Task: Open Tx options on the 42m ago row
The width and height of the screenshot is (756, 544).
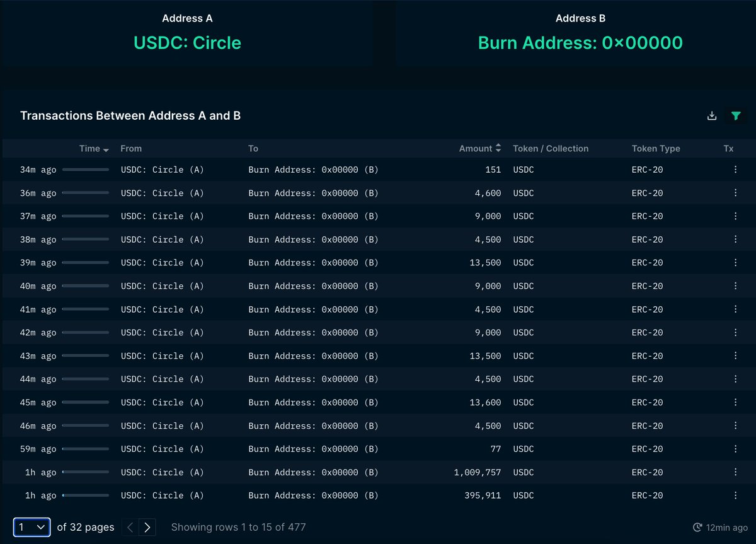Action: click(735, 333)
